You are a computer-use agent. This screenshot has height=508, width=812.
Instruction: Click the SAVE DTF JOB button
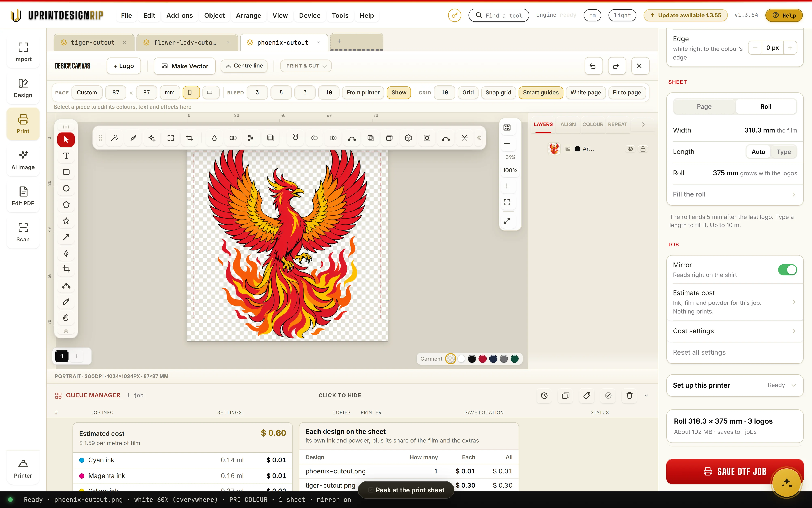tap(735, 471)
